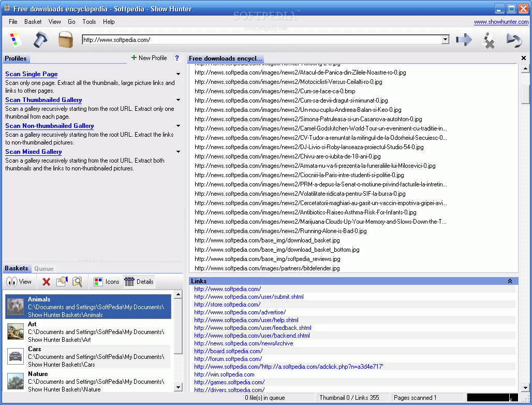Click the blue Go arrow icon
Image resolution: width=532 pixels, height=405 pixels.
[464, 40]
